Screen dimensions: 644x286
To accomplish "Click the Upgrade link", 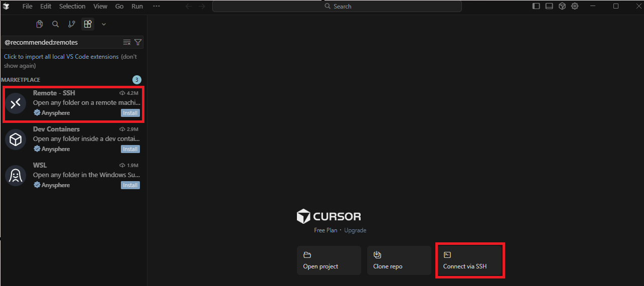I will (x=355, y=230).
